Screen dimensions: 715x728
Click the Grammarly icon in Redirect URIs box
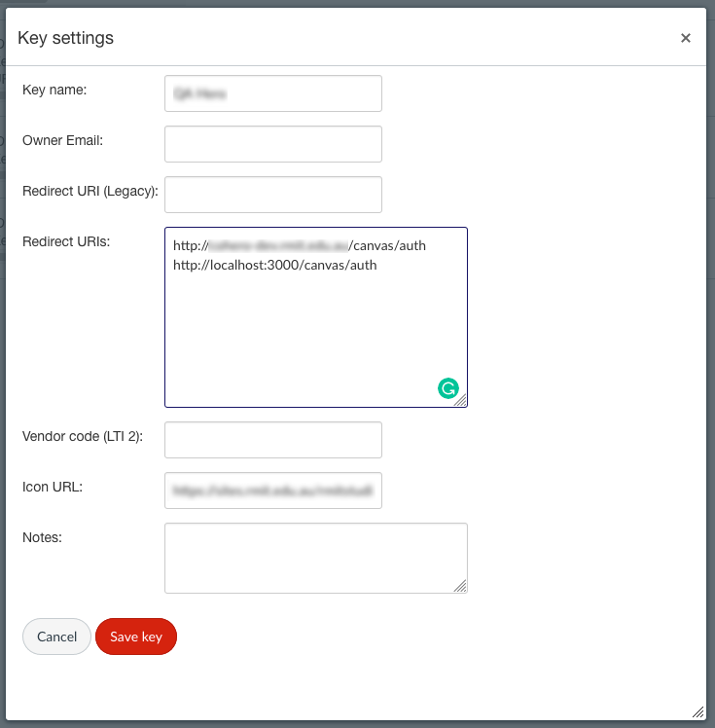point(447,389)
